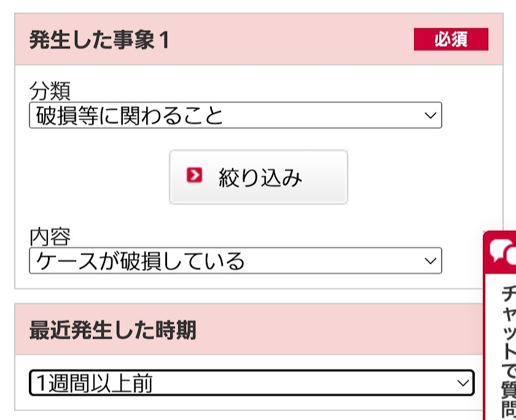Click the red arrow icon on 絞り込み button
The image size is (516, 420).
pos(194,176)
